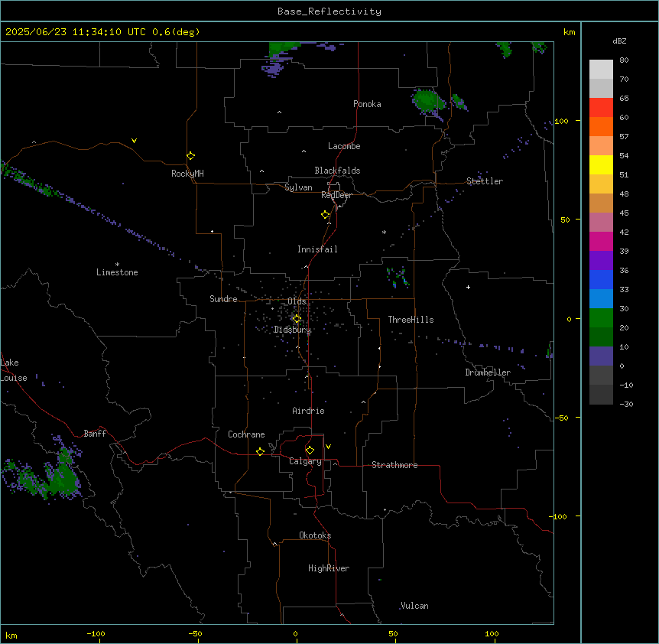Select the Calgary city label

(306, 461)
